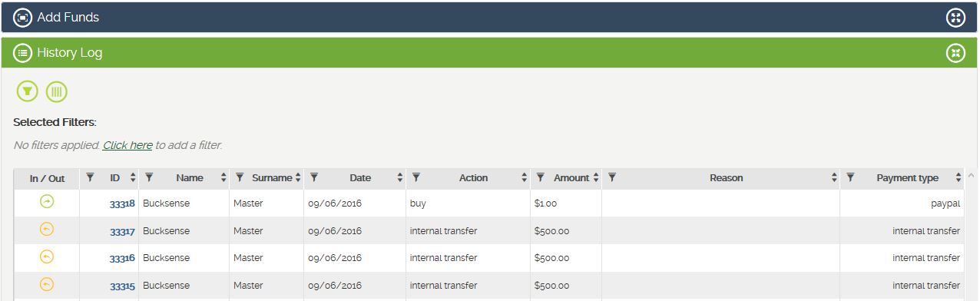This screenshot has height=301, width=980.
Task: Sort by the Date column arrows
Action: tap(400, 178)
